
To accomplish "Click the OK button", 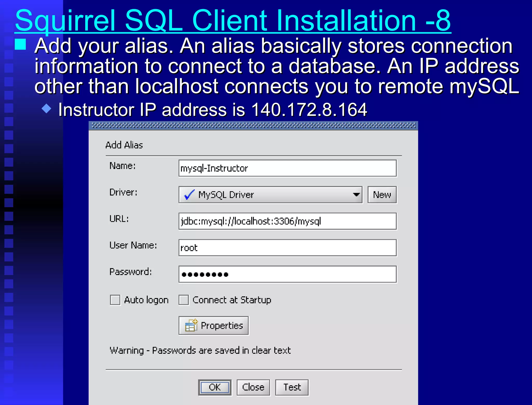I will pyautogui.click(x=215, y=387).
